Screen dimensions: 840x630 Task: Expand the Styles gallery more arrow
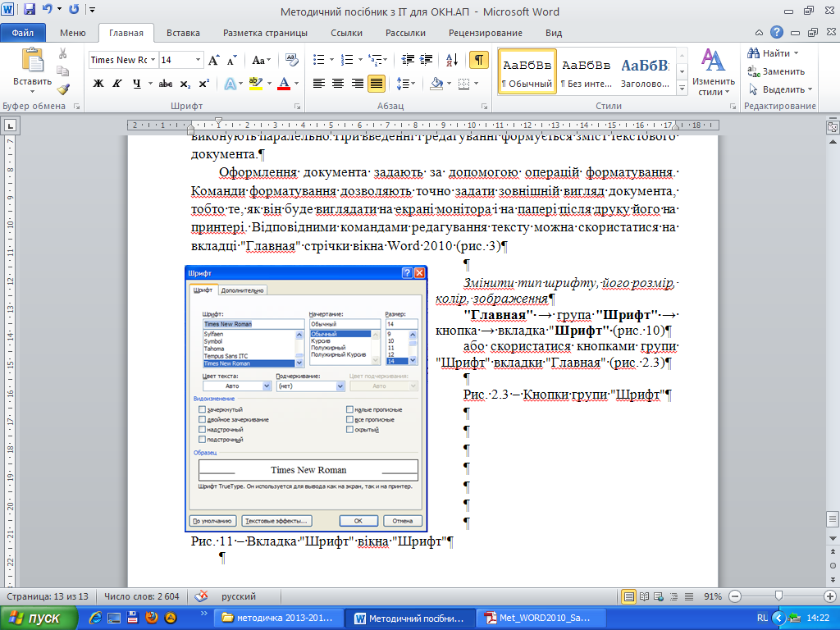click(x=682, y=89)
